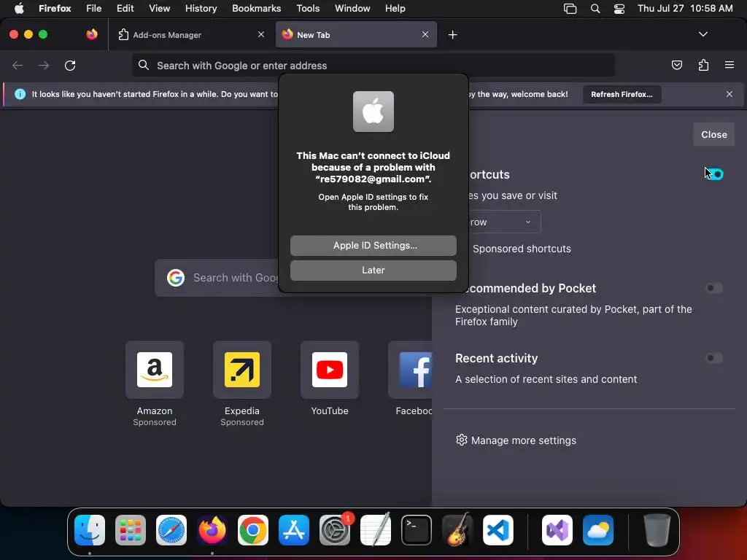Open the View menu
The height and width of the screenshot is (560, 747).
point(159,8)
